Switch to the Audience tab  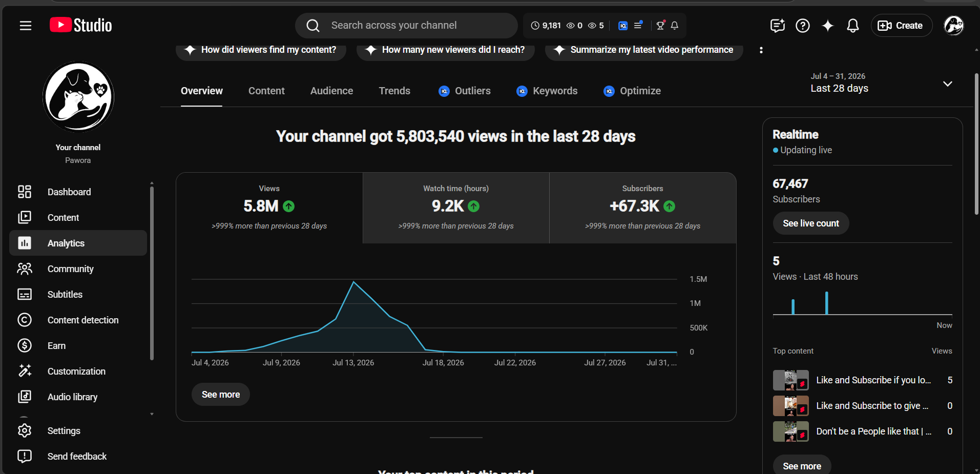[331, 91]
